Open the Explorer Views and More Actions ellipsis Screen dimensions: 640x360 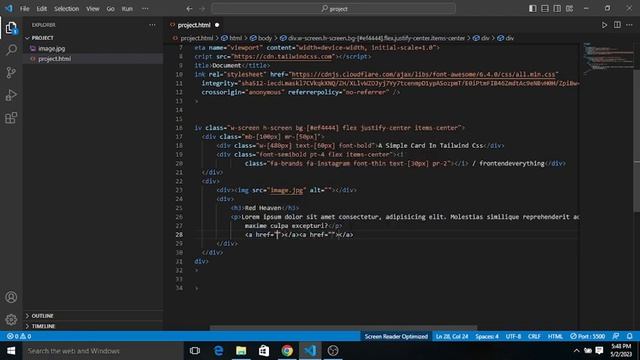point(152,25)
